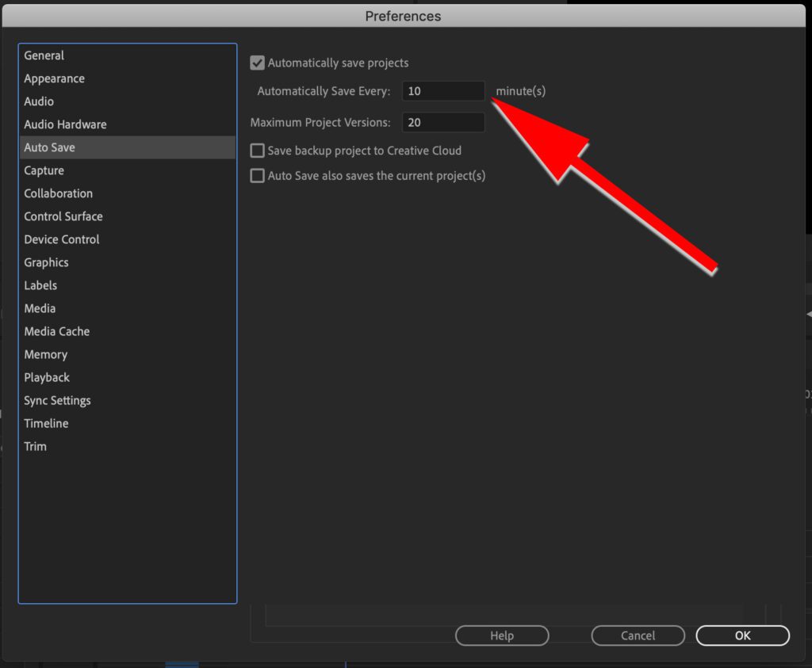Open Trim preferences
This screenshot has height=668, width=812.
tap(128, 447)
